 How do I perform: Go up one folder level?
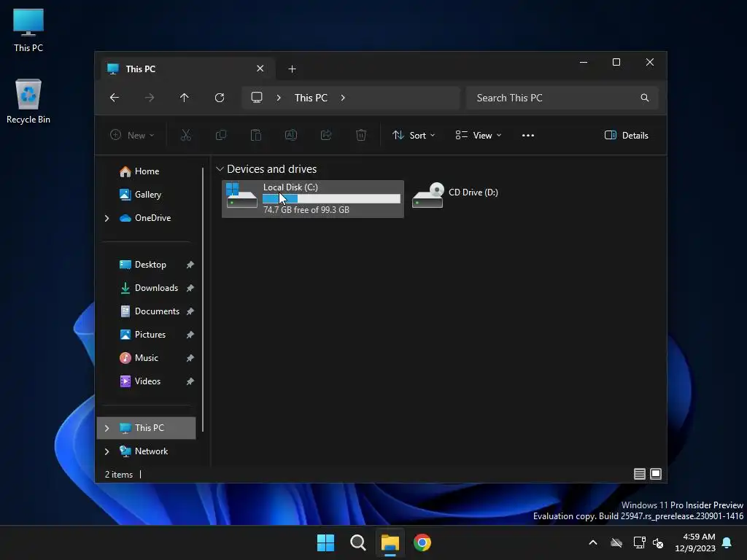point(185,98)
